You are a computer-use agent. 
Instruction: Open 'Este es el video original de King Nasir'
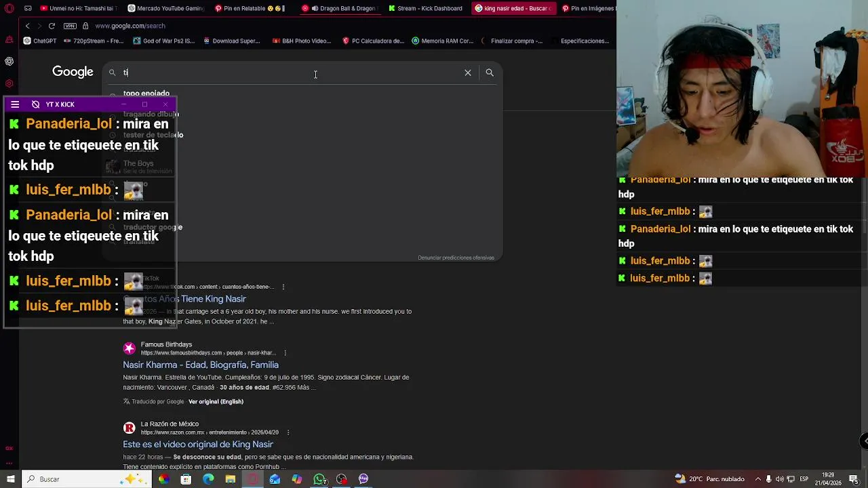[198, 444]
